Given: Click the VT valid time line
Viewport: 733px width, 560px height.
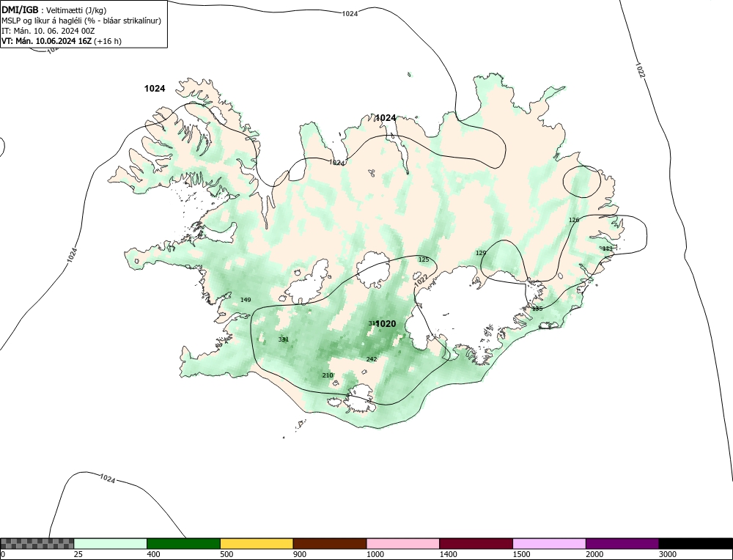Looking at the screenshot, I should pyautogui.click(x=62, y=41).
